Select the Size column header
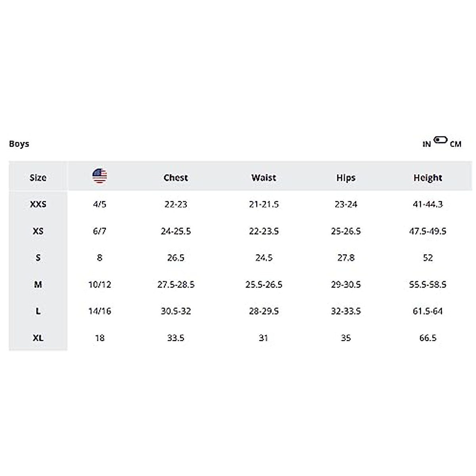This screenshot has width=476, height=476. tap(38, 178)
